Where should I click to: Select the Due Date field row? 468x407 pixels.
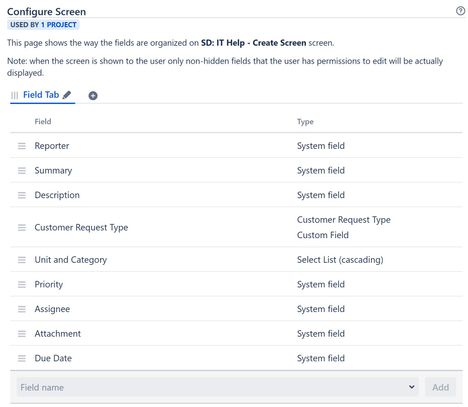tap(236, 358)
